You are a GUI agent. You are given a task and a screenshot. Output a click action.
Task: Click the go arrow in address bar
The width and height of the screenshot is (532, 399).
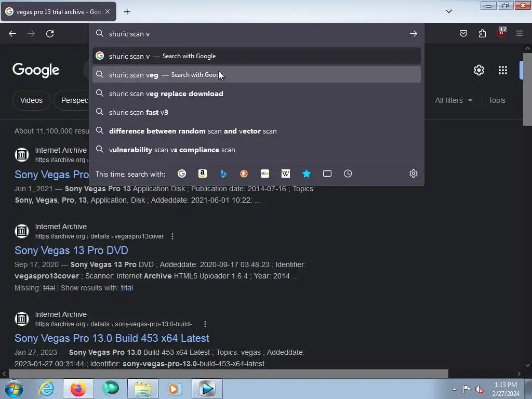pyautogui.click(x=413, y=34)
